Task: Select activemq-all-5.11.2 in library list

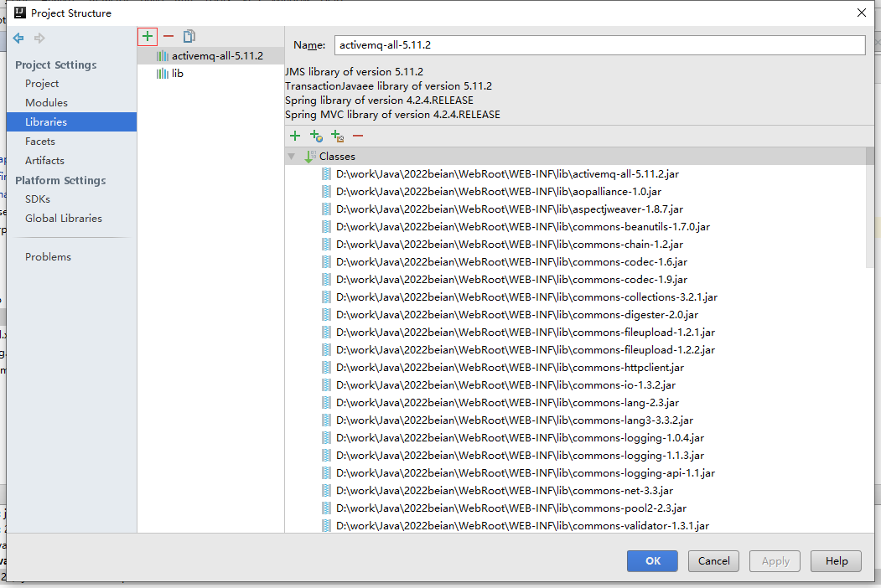Action: (210, 56)
